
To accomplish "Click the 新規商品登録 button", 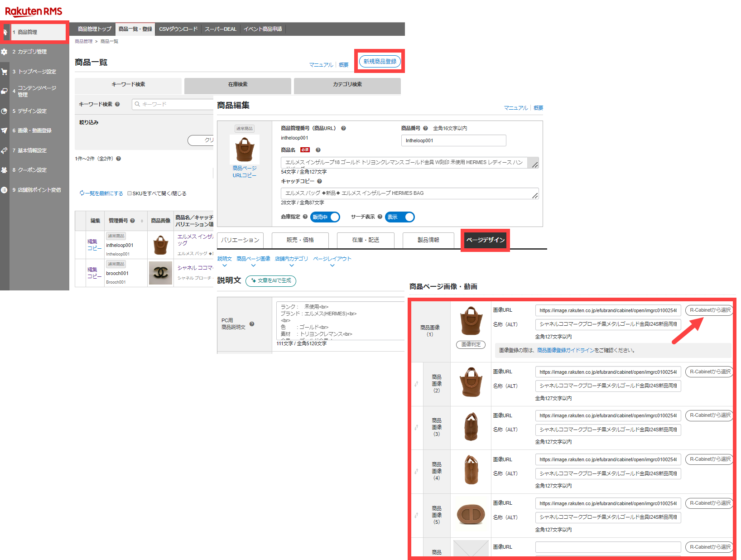I will 380,61.
